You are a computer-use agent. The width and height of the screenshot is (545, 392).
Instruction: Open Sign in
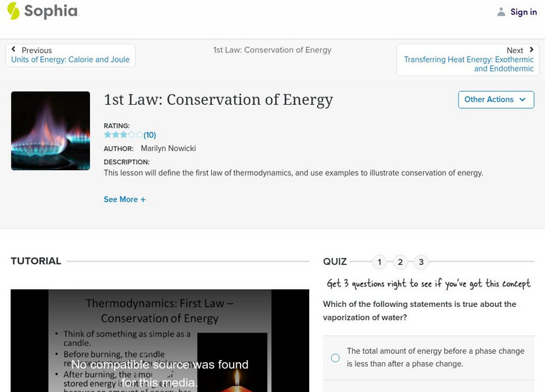click(x=523, y=12)
